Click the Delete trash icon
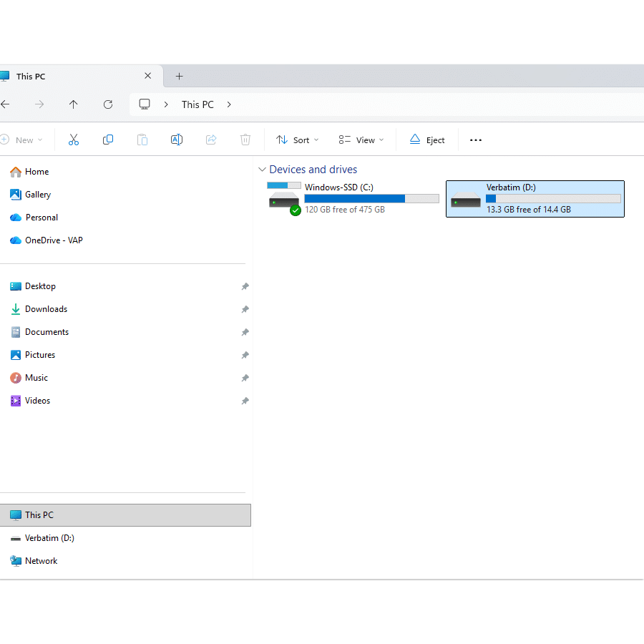 [x=245, y=140]
